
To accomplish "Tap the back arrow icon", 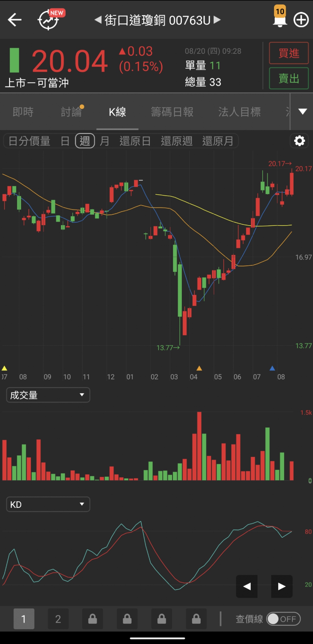I will (x=14, y=20).
